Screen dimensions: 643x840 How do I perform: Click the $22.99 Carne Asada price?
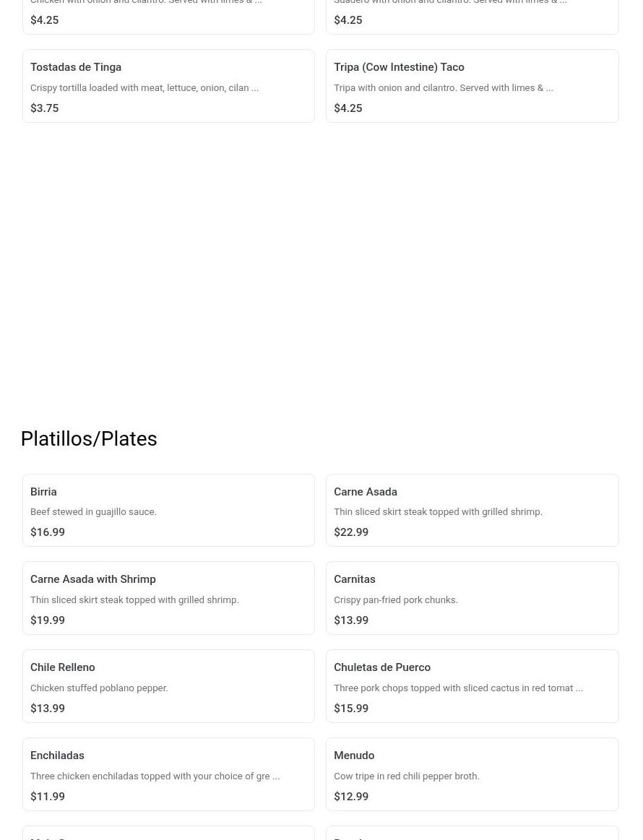(x=351, y=532)
